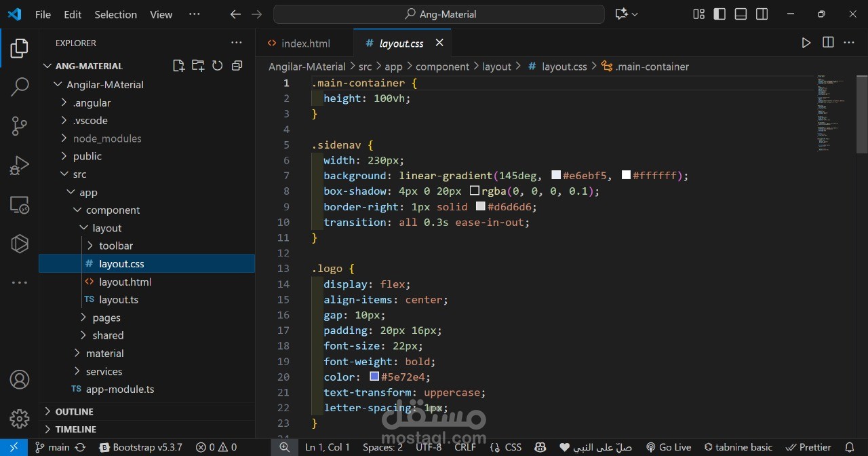Screen dimensions: 868x456
Task: Open errors and warnings problems indicator
Action: click(216, 447)
